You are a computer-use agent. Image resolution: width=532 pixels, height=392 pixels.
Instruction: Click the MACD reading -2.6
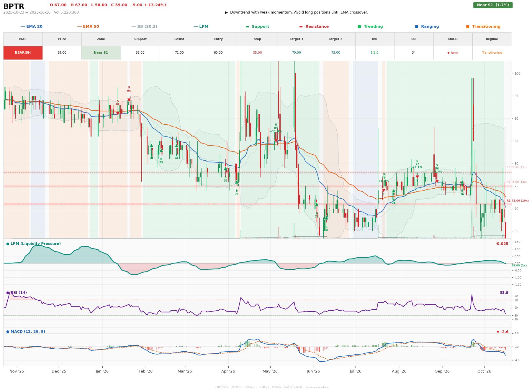pos(502,332)
